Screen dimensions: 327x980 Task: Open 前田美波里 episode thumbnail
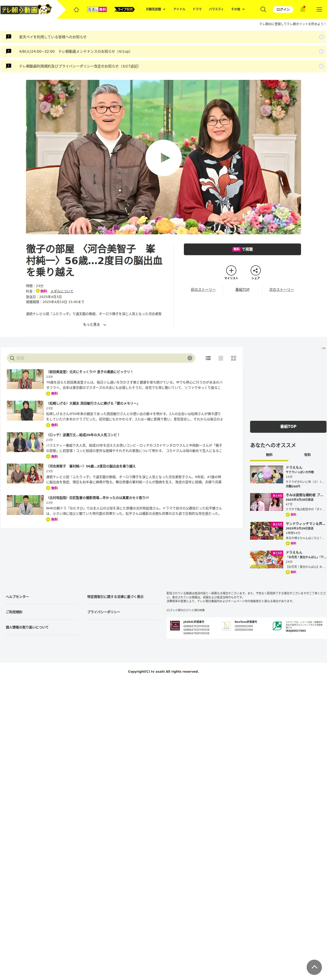click(x=25, y=379)
